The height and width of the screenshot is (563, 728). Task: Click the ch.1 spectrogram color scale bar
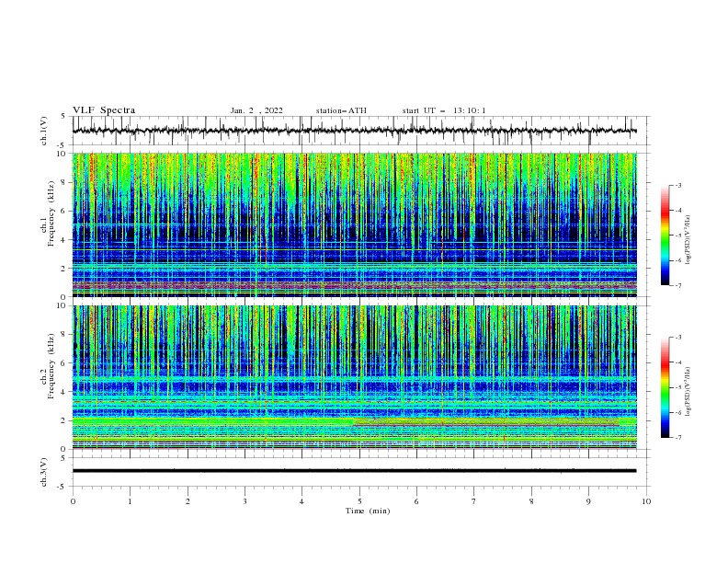click(665, 236)
